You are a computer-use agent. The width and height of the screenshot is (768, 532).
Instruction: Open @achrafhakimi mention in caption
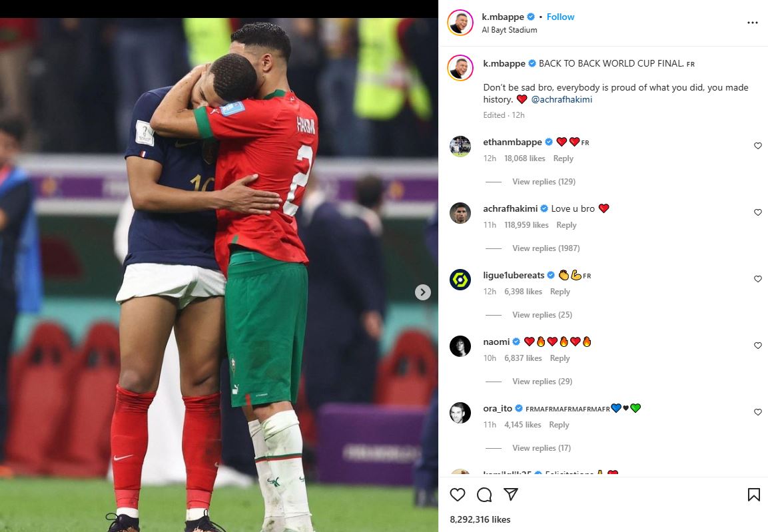(562, 99)
